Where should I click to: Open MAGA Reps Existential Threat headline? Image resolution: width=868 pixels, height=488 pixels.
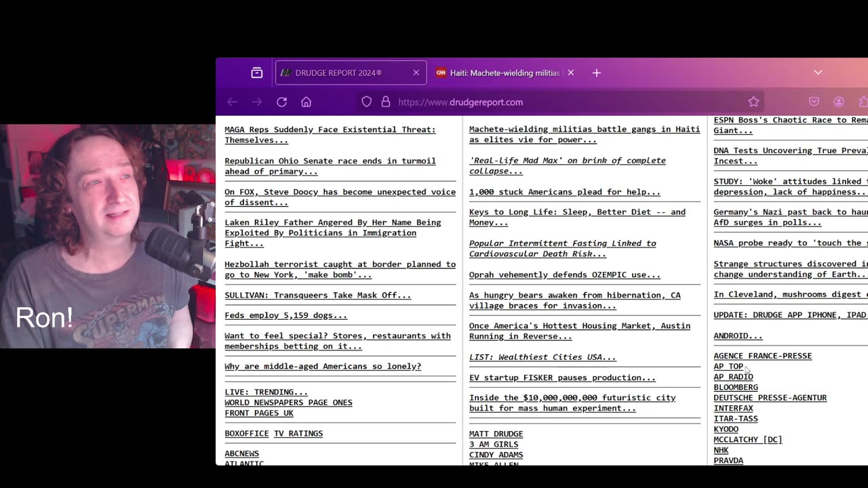(330, 135)
